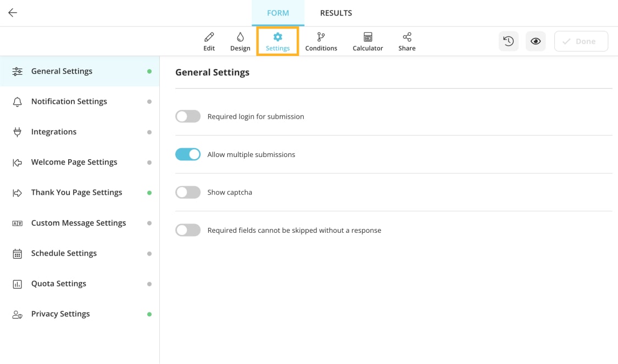Turn on Show captcha
This screenshot has height=364, width=618.
tap(188, 192)
